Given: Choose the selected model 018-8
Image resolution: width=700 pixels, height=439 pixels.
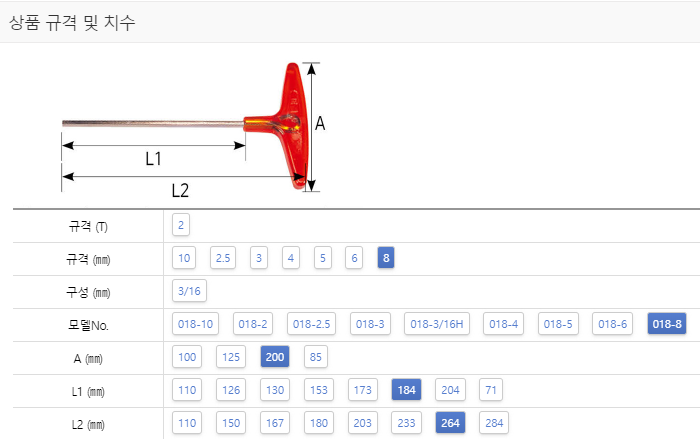Looking at the screenshot, I should point(667,324).
